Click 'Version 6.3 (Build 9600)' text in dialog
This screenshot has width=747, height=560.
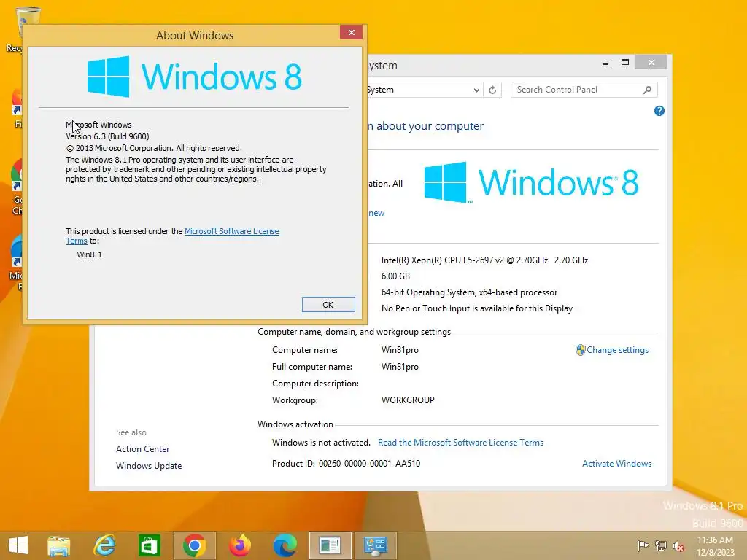coord(108,136)
